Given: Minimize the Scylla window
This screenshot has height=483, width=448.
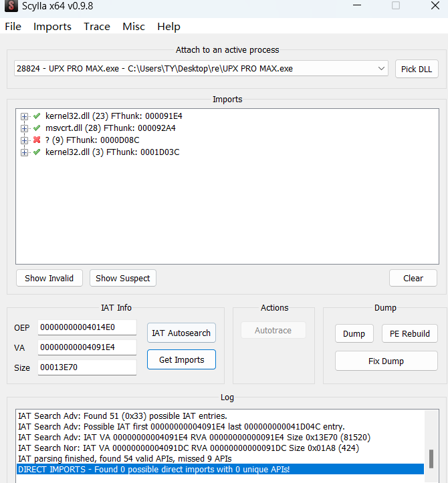Looking at the screenshot, I should click(x=357, y=5).
